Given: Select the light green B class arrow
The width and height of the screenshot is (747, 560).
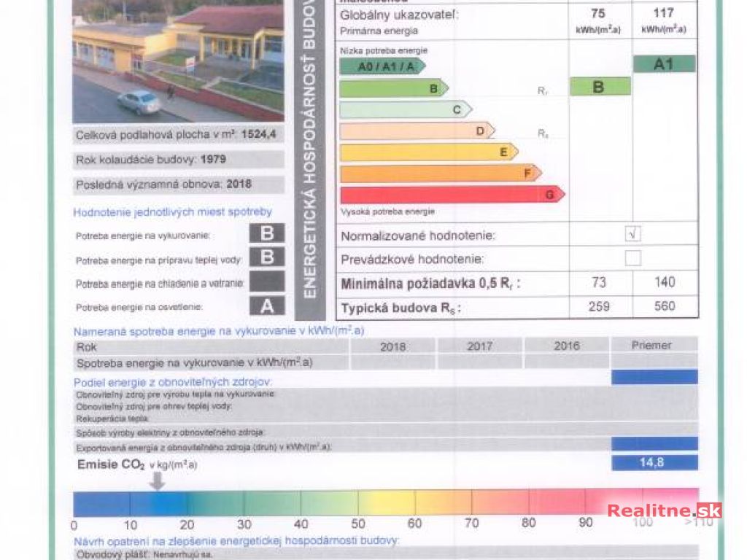Looking at the screenshot, I should pos(394,88).
